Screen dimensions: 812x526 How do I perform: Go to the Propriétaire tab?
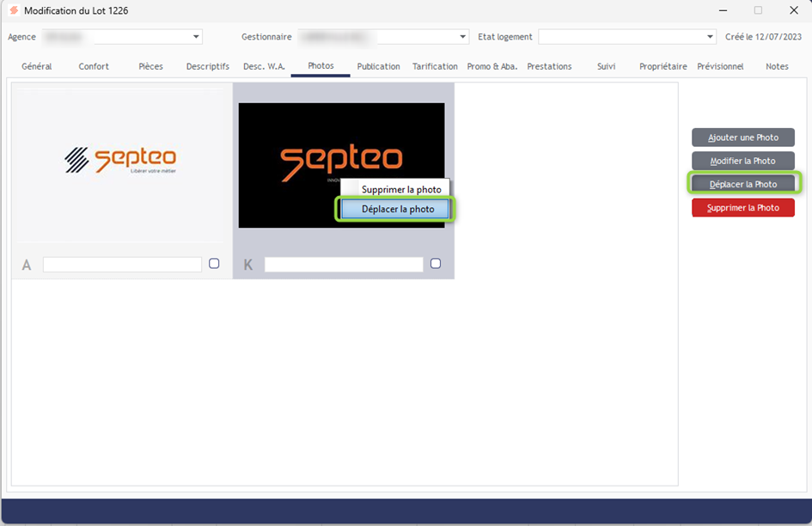click(x=662, y=66)
